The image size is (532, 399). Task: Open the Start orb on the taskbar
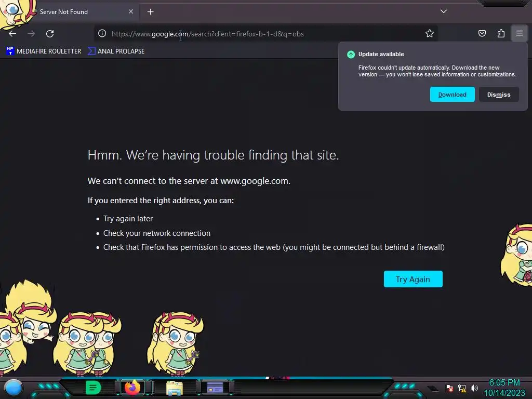pos(14,388)
